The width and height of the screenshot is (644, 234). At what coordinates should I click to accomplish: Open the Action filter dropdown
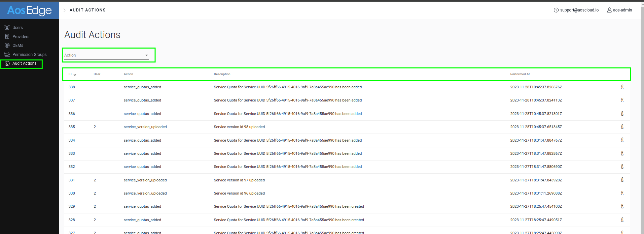tap(104, 55)
